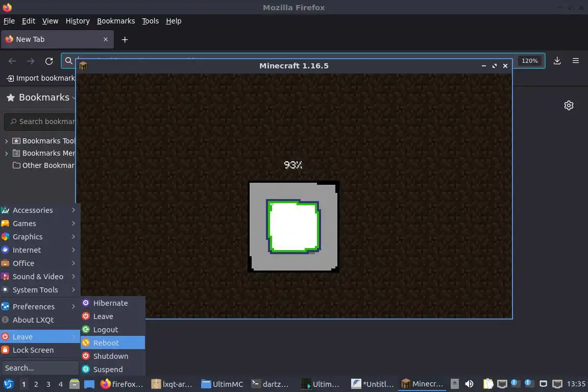Screen dimensions: 588x392
Task: Click 120% zoom level indicator
Action: click(x=529, y=61)
